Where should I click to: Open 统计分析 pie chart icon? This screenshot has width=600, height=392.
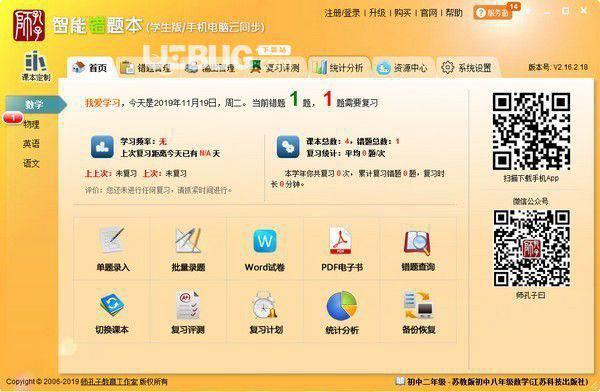tap(342, 306)
